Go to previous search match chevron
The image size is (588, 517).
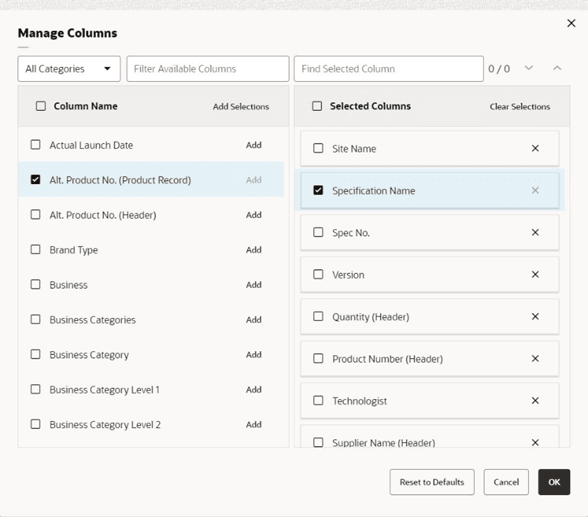pos(557,68)
